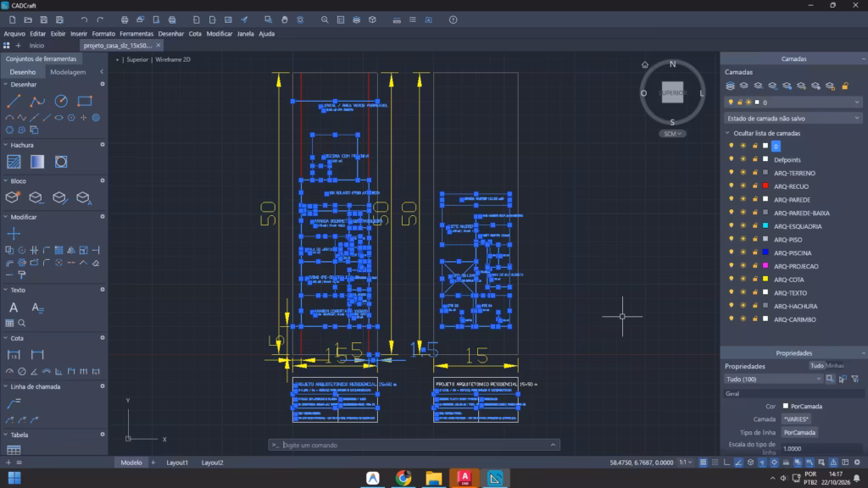Select the Line drawing tool
This screenshot has width=868, height=488.
14,102
